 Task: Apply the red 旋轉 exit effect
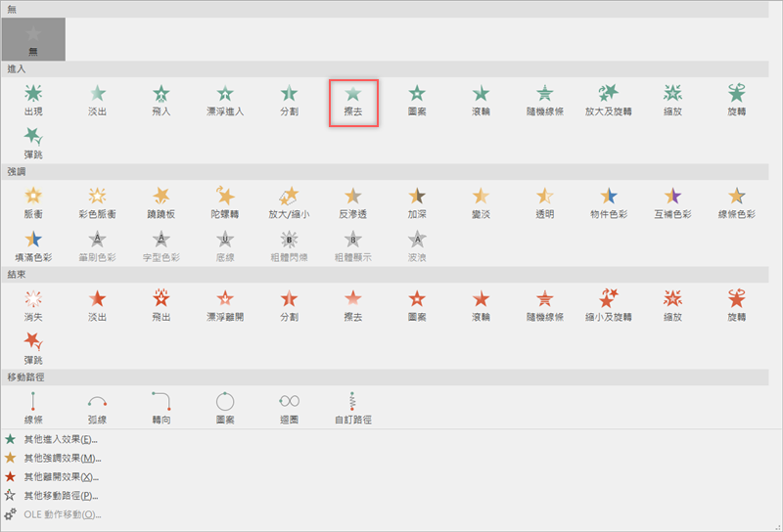point(737,305)
